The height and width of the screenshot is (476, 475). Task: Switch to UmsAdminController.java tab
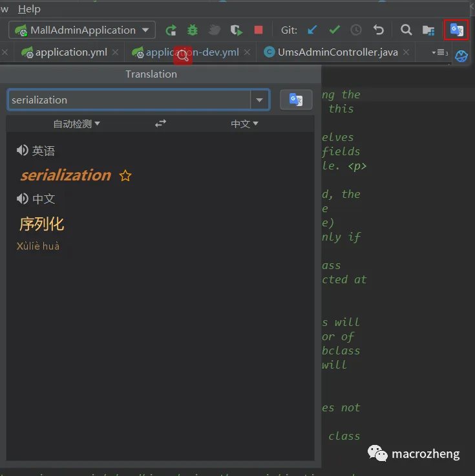pos(337,52)
